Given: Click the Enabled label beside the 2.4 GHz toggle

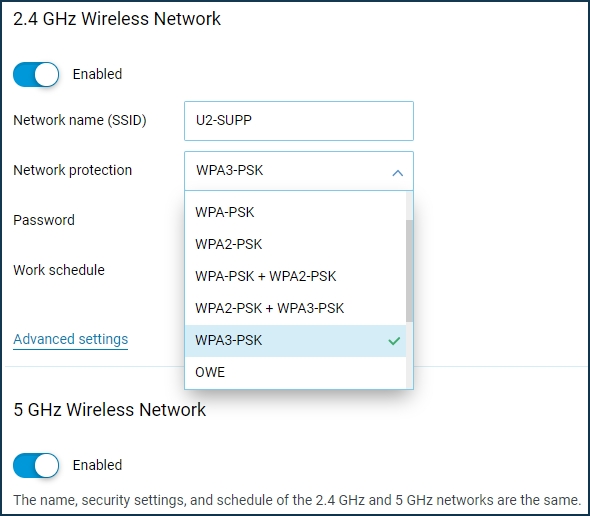Looking at the screenshot, I should point(97,74).
